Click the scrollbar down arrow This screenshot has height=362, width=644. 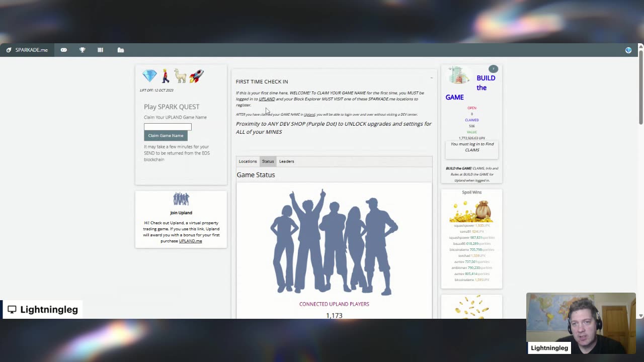[640, 316]
